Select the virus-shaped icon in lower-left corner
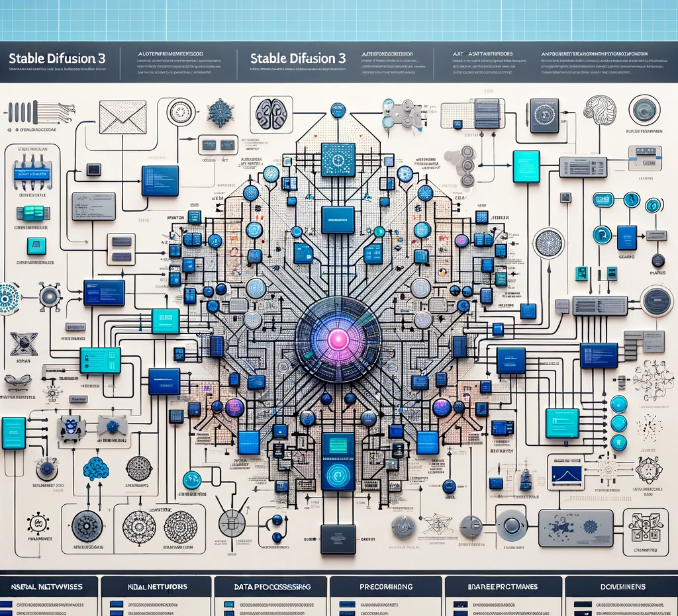 tap(38, 524)
